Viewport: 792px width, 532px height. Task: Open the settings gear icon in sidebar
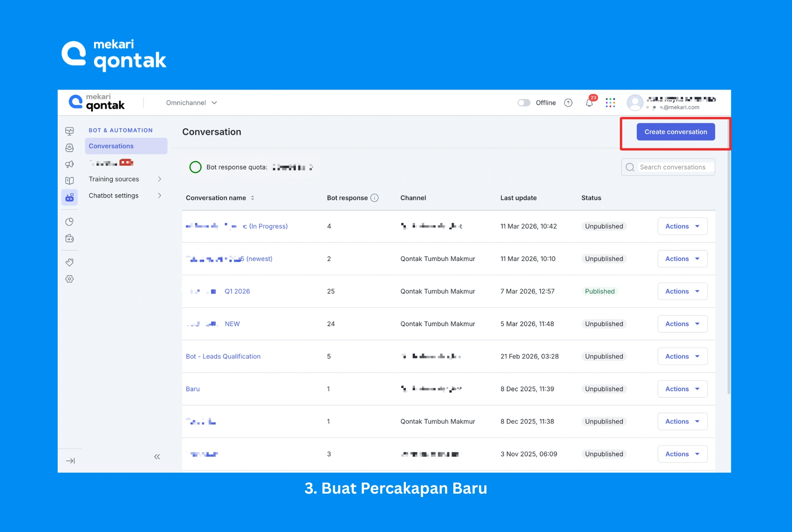[70, 279]
